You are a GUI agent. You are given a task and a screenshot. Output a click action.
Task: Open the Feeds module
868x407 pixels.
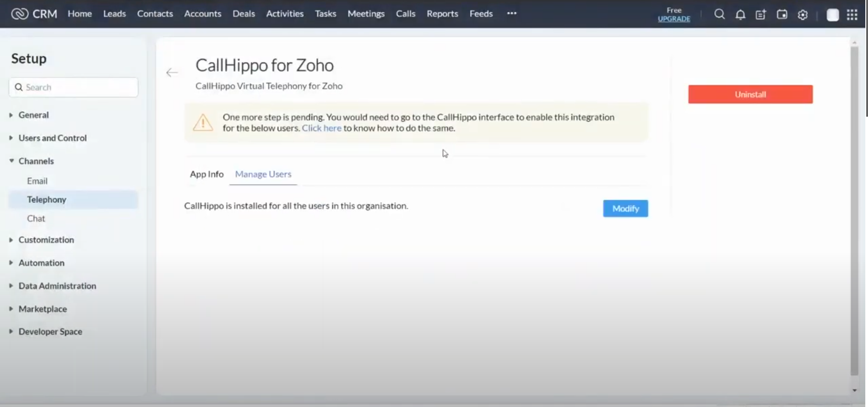pos(481,14)
